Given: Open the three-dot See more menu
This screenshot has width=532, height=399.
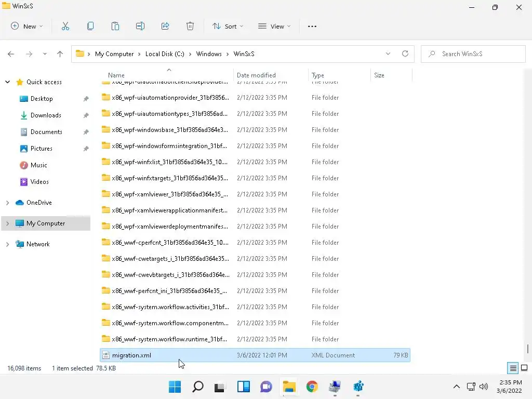Looking at the screenshot, I should [312, 26].
